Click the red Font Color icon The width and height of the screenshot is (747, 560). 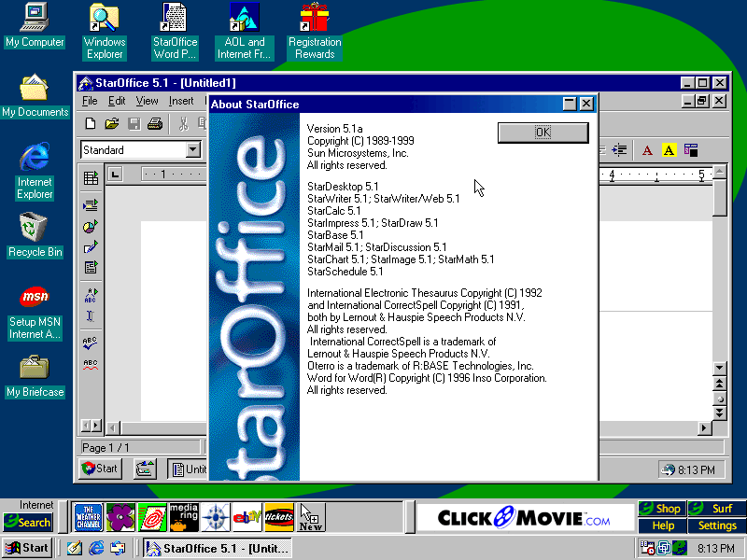647,150
